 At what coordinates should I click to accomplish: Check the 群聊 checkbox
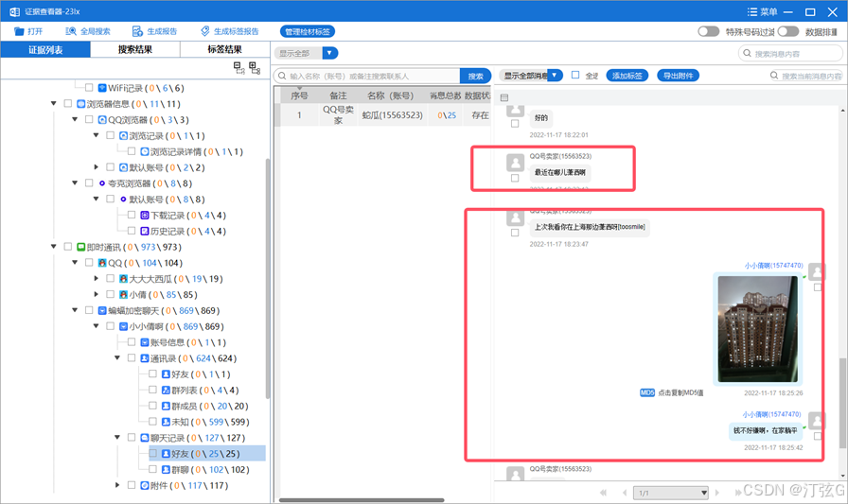(152, 469)
